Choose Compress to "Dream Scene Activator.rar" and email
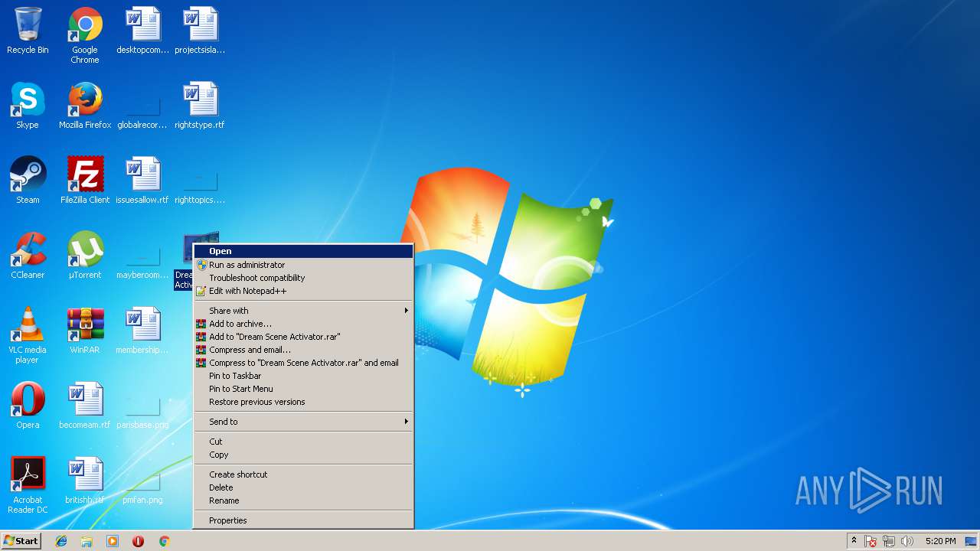 (x=303, y=363)
